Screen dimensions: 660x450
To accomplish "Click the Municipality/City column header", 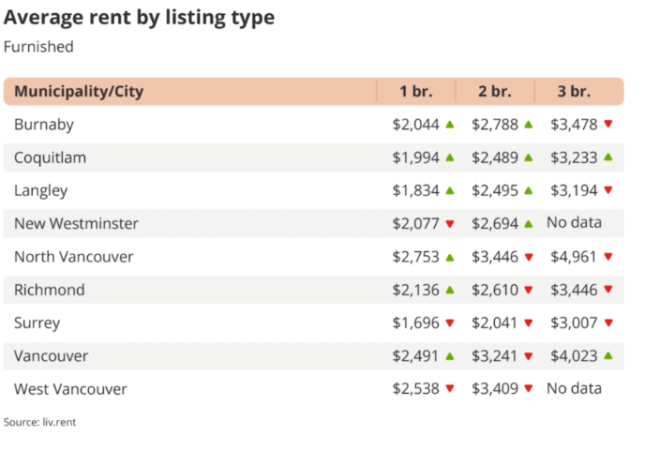I will tap(79, 92).
